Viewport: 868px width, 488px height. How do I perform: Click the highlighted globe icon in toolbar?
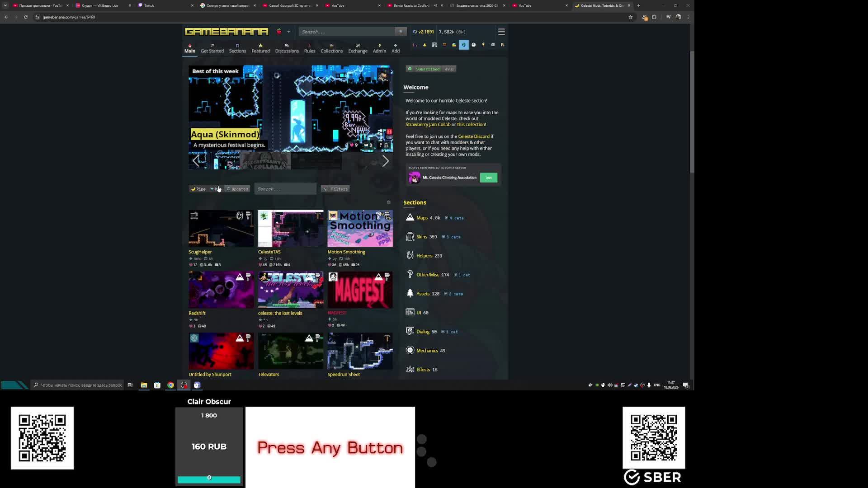coord(464,45)
